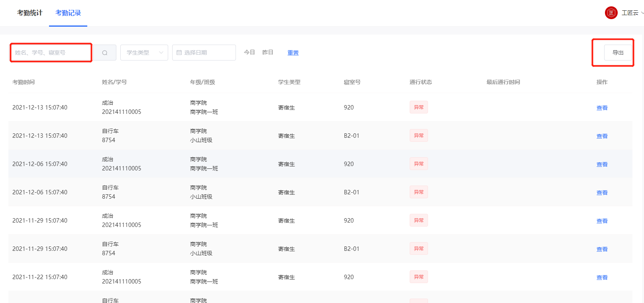Click the 重置 reset link

[x=293, y=53]
